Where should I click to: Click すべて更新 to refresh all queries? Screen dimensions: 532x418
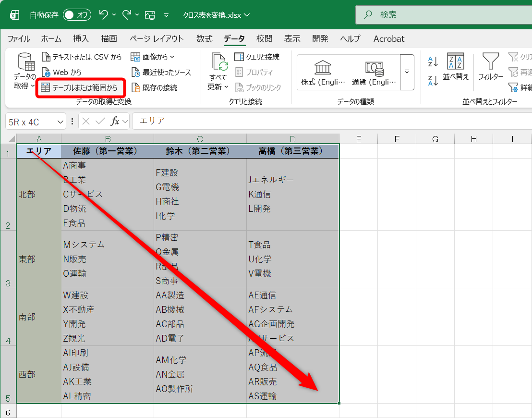point(218,70)
